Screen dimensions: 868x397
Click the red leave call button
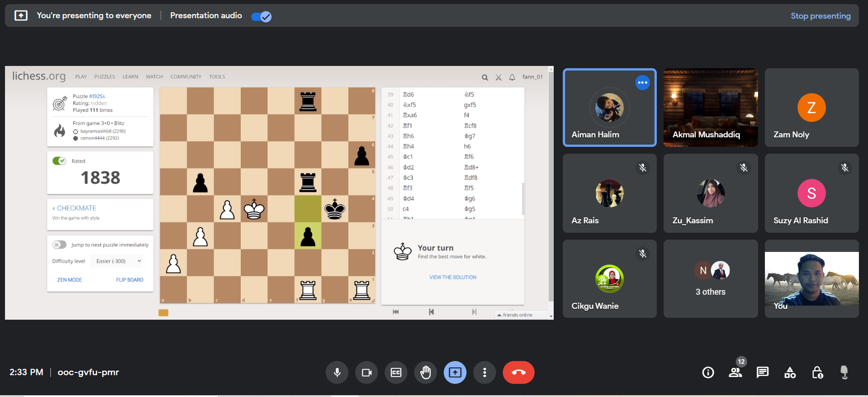click(518, 372)
